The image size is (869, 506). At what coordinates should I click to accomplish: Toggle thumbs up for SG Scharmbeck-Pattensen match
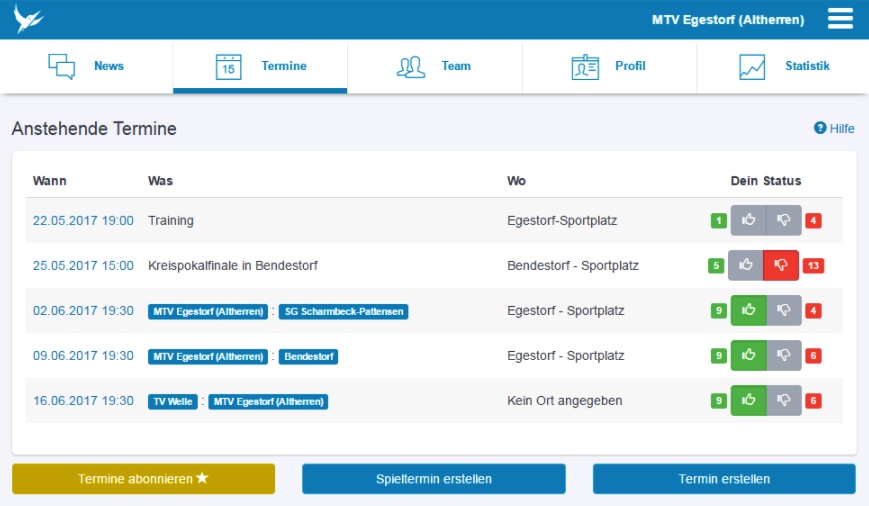[x=748, y=310]
